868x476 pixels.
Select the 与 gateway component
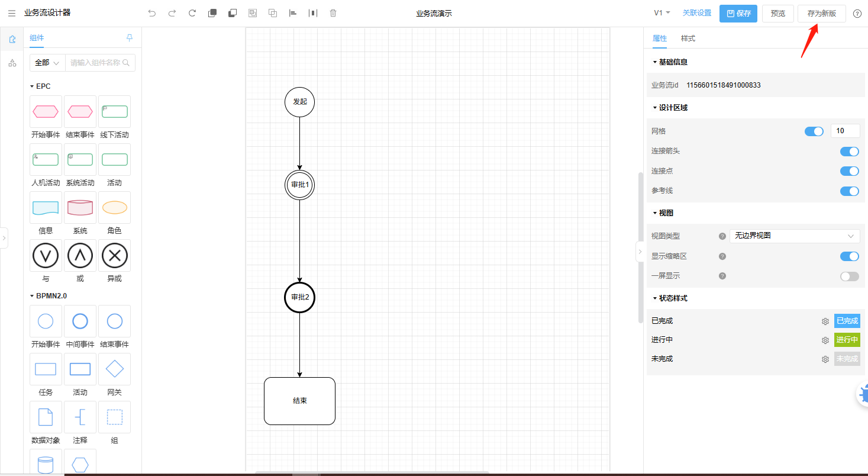pos(46,255)
